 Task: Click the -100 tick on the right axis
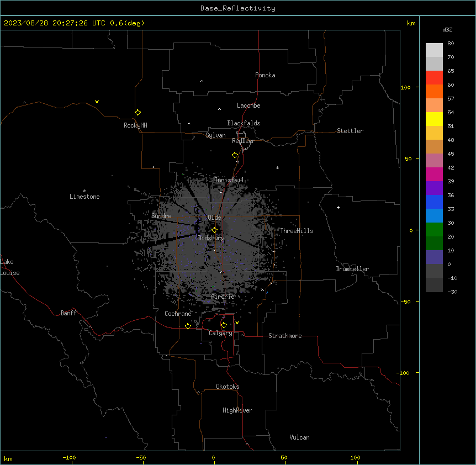[404, 373]
